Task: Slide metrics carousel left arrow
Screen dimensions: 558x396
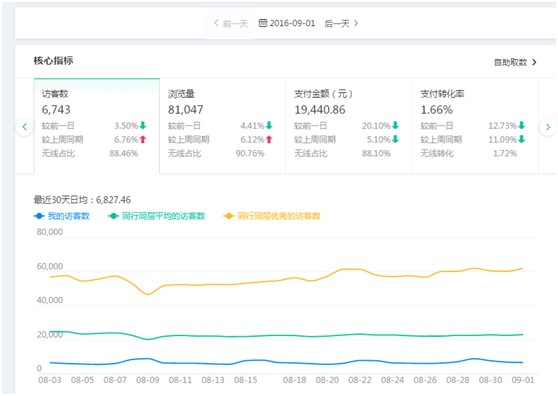Action: tap(25, 127)
